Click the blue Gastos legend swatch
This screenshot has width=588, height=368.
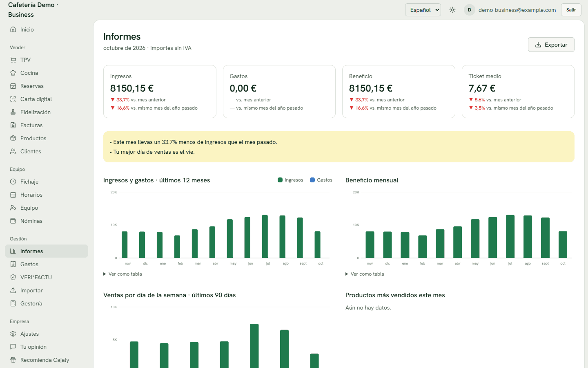tap(312, 180)
